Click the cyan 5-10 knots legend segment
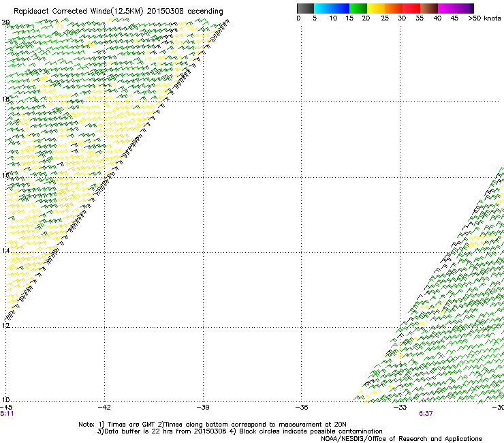 pos(323,8)
